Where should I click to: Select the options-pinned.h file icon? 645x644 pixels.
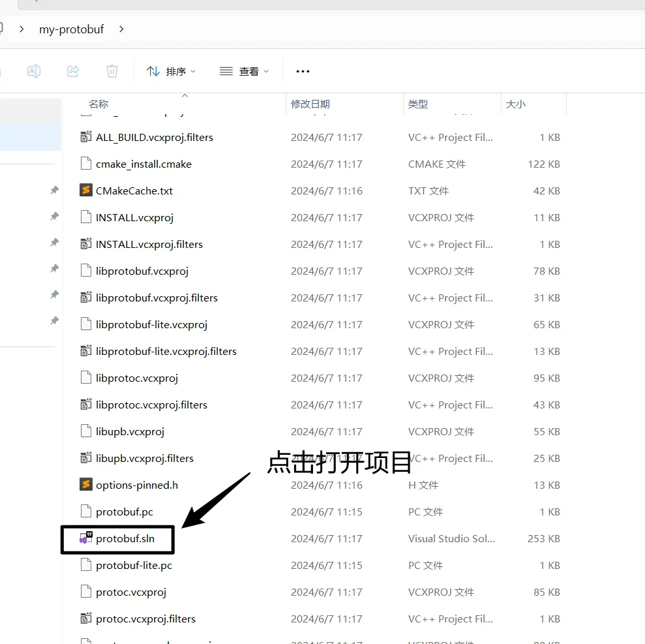(86, 484)
